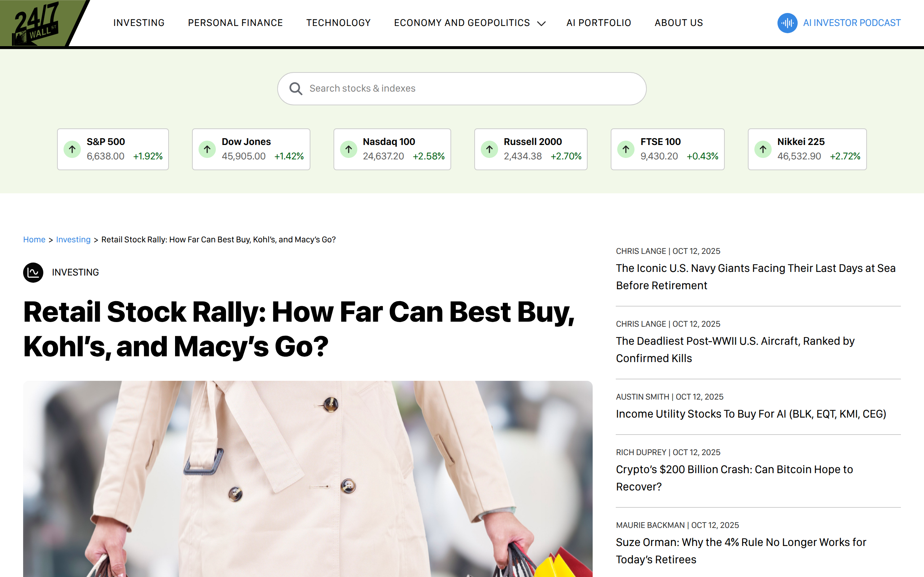Open the Technology menu item
This screenshot has height=577, width=924.
(338, 23)
